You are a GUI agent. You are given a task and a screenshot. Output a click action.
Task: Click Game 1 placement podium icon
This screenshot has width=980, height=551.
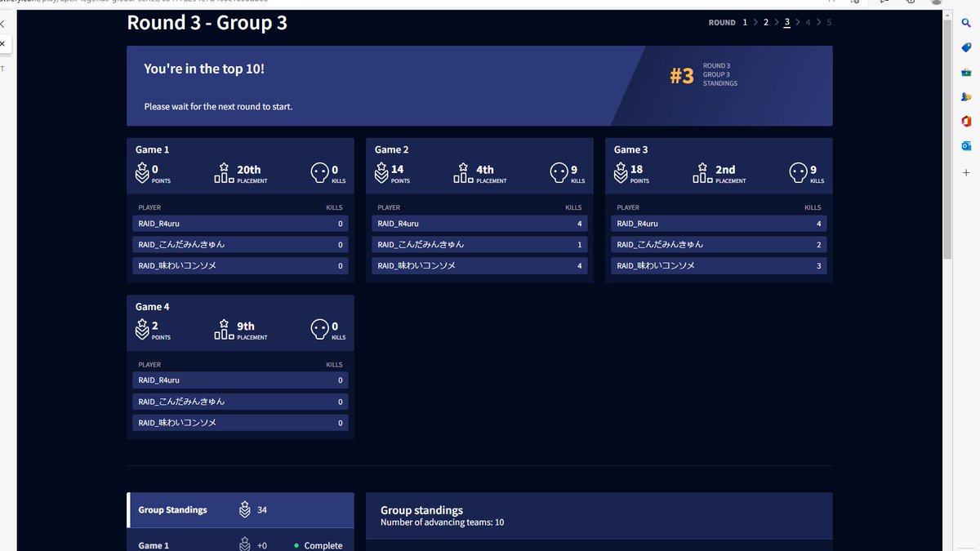click(224, 173)
